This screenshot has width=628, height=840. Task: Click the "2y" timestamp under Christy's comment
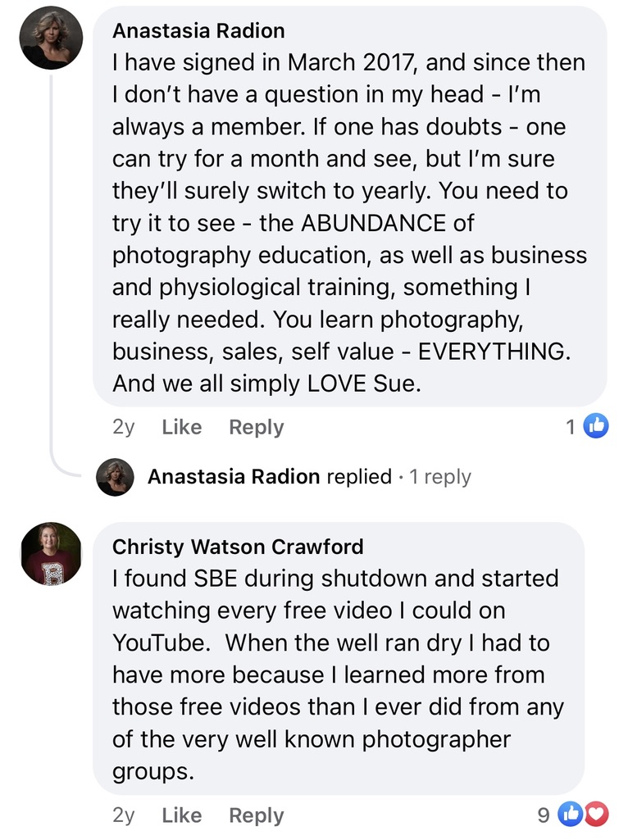tap(124, 815)
